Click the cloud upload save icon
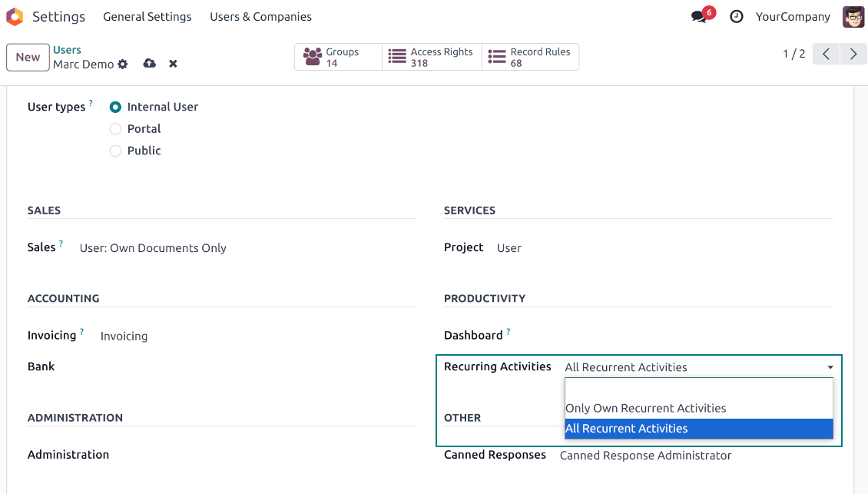868x494 pixels. point(150,64)
